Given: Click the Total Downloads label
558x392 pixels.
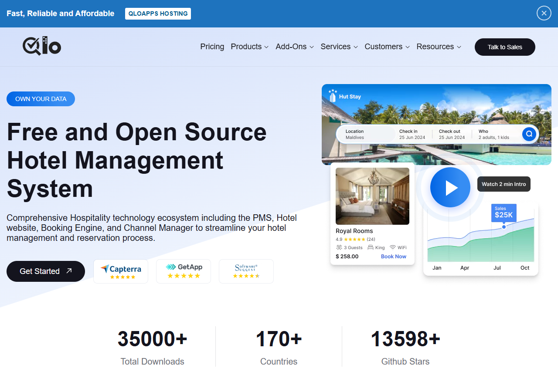Looking at the screenshot, I should 153,362.
